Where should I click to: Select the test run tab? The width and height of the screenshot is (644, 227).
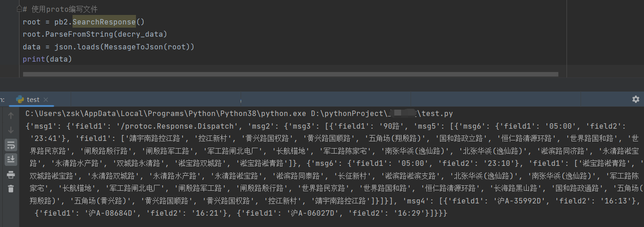(x=33, y=100)
